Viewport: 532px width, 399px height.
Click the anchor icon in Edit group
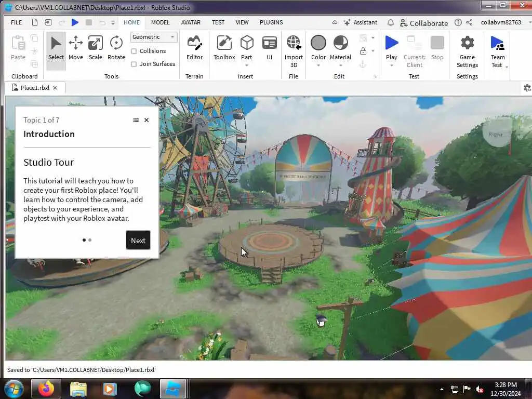[363, 64]
